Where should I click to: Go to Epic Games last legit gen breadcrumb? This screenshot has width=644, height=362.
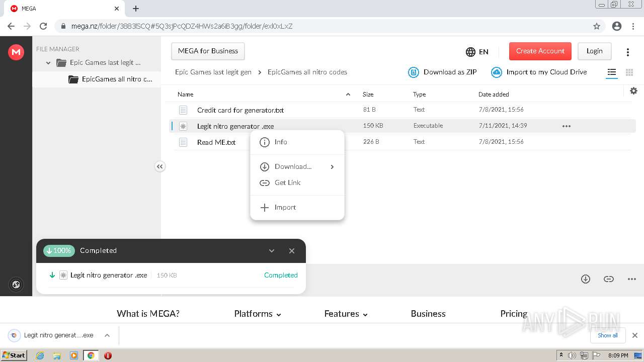click(213, 72)
